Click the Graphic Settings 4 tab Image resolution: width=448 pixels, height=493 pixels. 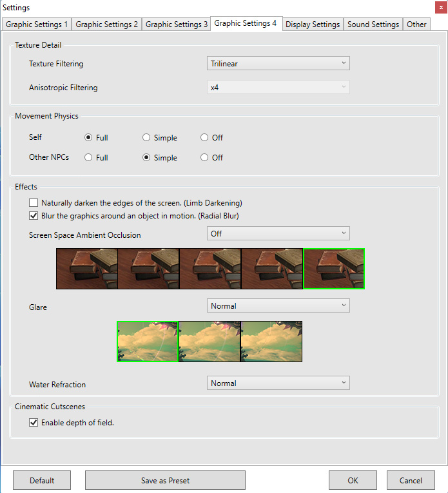coord(245,23)
